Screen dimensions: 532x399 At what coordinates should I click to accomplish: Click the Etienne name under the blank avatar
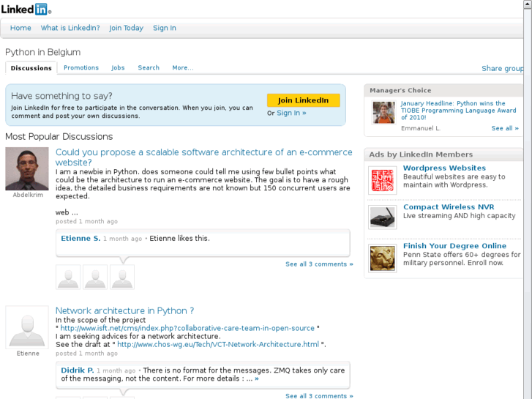[x=28, y=354]
